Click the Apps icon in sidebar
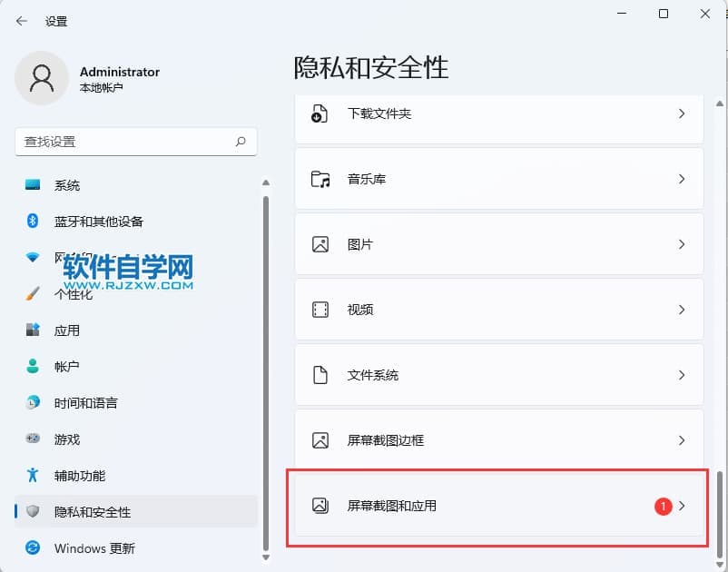Screen dimensions: 728x572 point(33,330)
